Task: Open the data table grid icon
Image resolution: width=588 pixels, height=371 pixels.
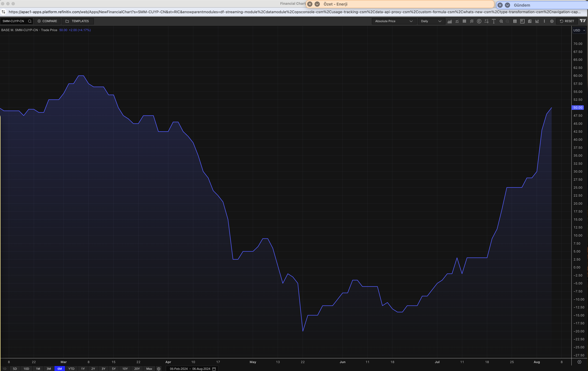Action: click(515, 21)
